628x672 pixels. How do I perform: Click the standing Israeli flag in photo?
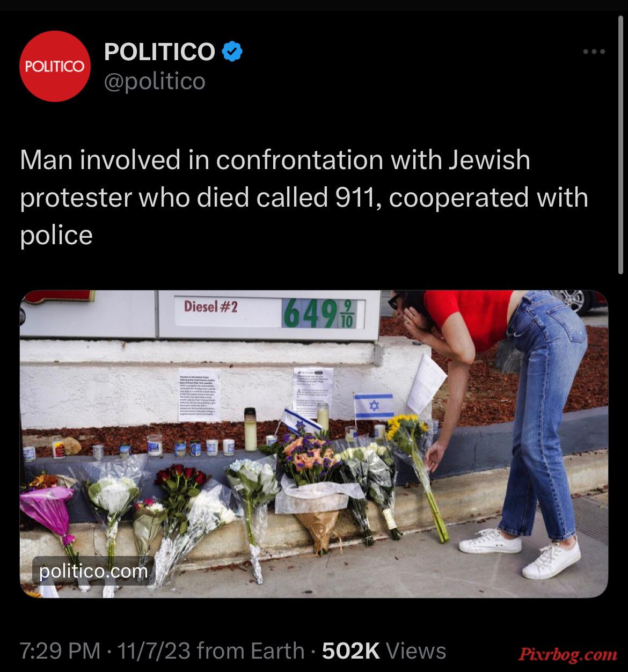coord(374,406)
